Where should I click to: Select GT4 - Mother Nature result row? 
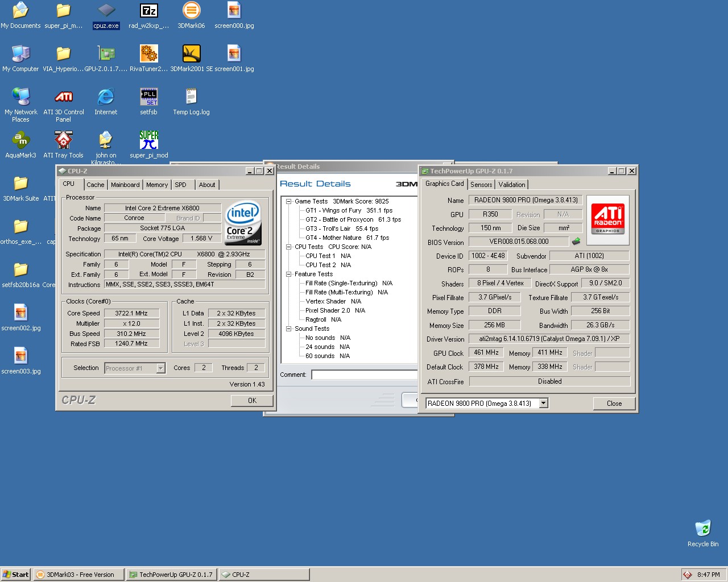point(347,238)
